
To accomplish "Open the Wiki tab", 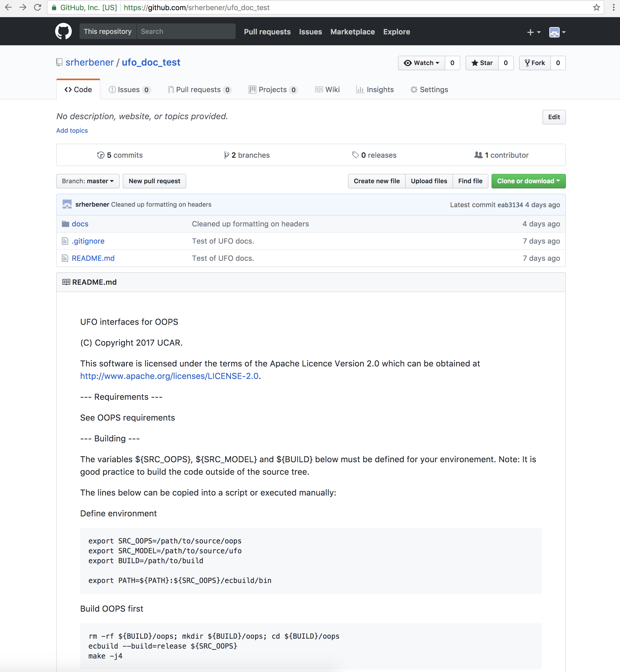I will click(x=327, y=90).
